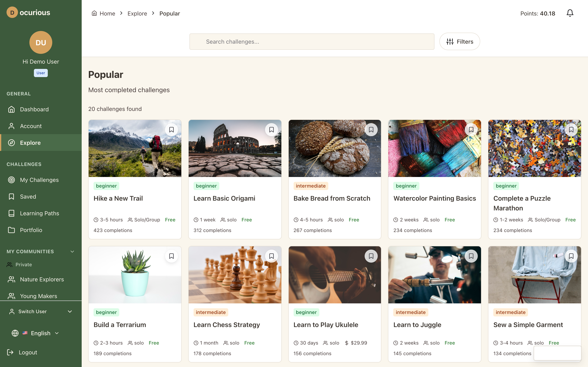Click the Search challenges input field
This screenshot has width=588, height=367.
point(312,42)
